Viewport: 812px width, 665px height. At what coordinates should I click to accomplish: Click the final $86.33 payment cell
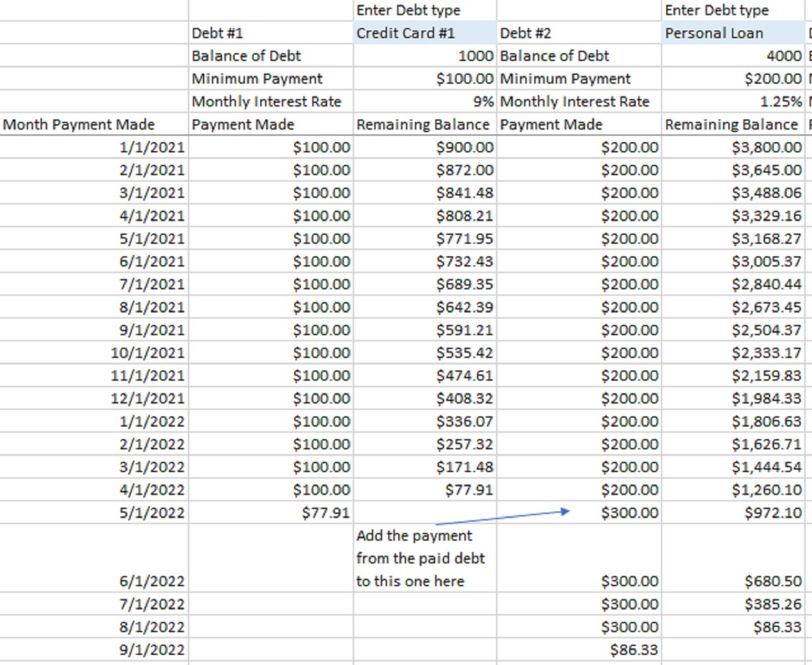(634, 649)
